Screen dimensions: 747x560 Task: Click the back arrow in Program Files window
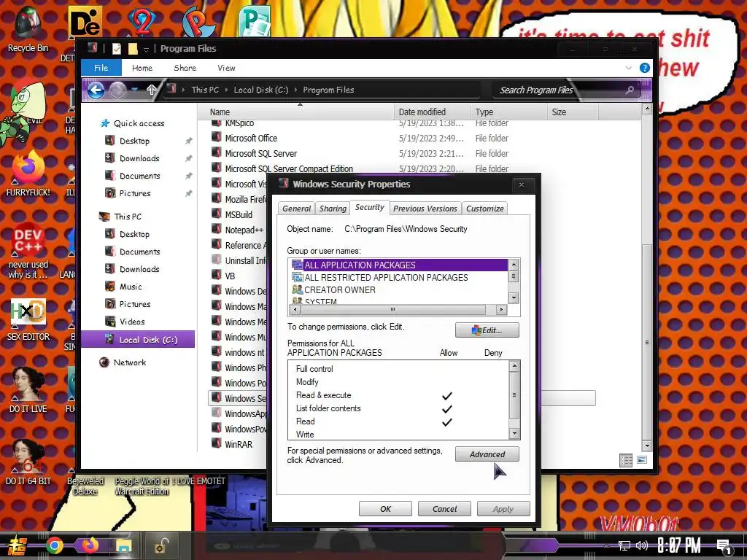[x=96, y=90]
